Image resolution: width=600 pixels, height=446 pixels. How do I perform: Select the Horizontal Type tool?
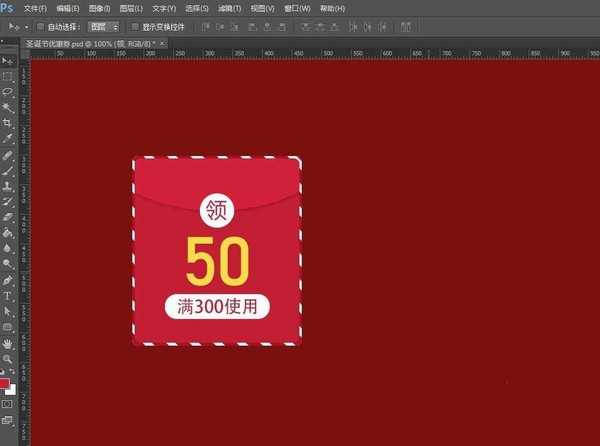pos(7,296)
